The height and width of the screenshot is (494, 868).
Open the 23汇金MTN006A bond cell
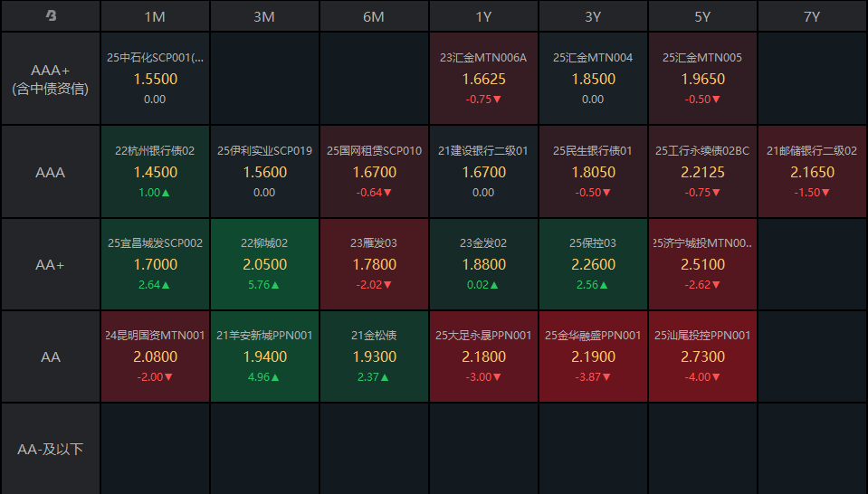coord(483,79)
